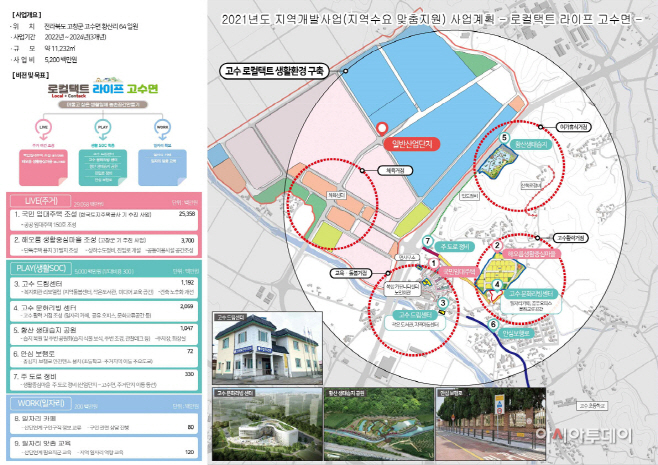658x465 pixels.
Task: Click the 주 도로 정비 teal map label
Action: tap(454, 247)
